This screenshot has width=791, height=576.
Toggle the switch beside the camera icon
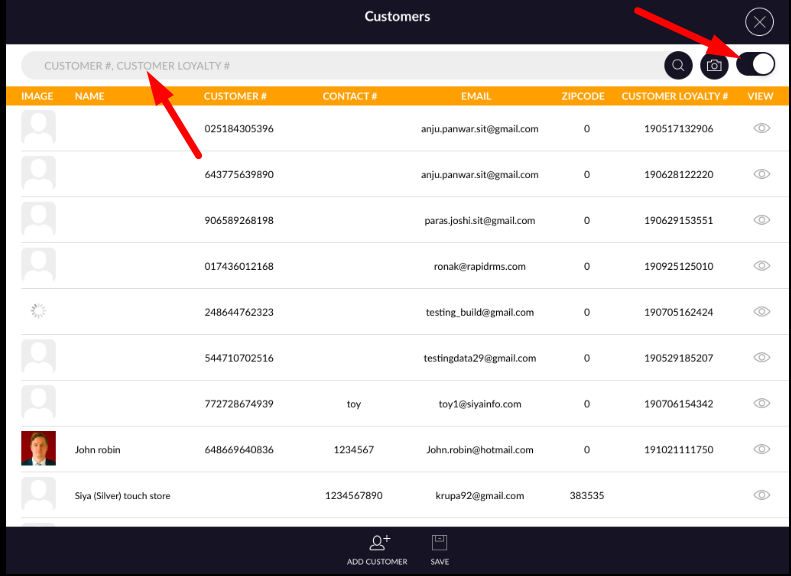[x=756, y=64]
